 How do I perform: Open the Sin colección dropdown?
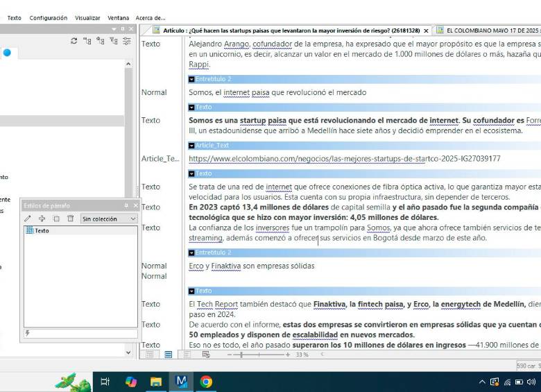point(109,219)
